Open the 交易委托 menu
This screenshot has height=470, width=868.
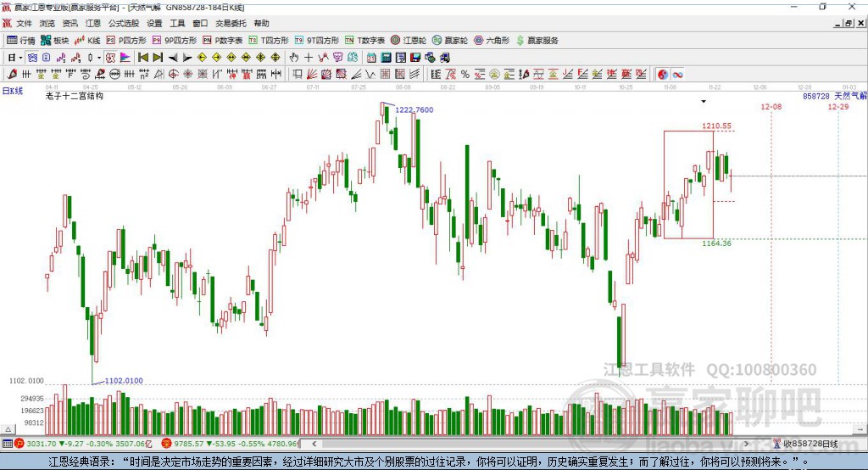231,23
